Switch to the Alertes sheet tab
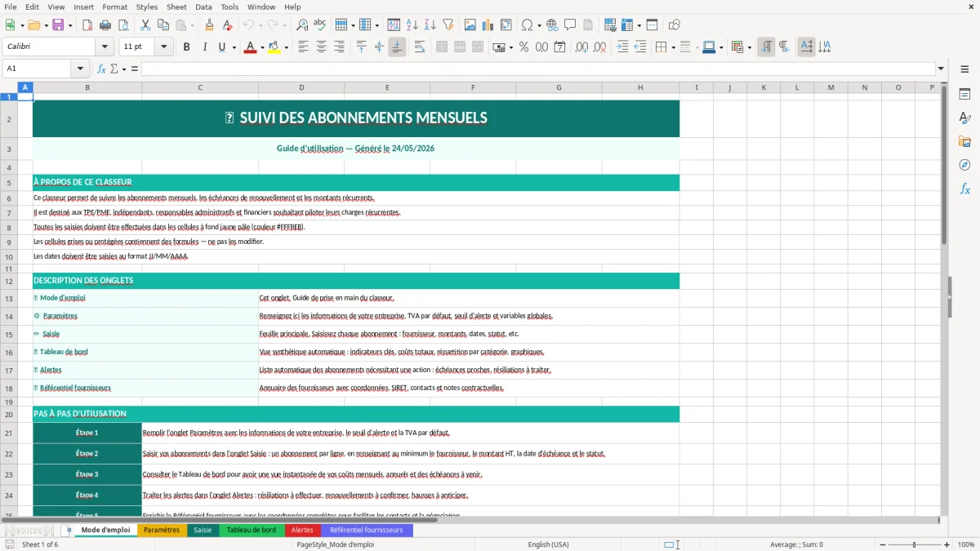Image resolution: width=980 pixels, height=551 pixels. [302, 530]
